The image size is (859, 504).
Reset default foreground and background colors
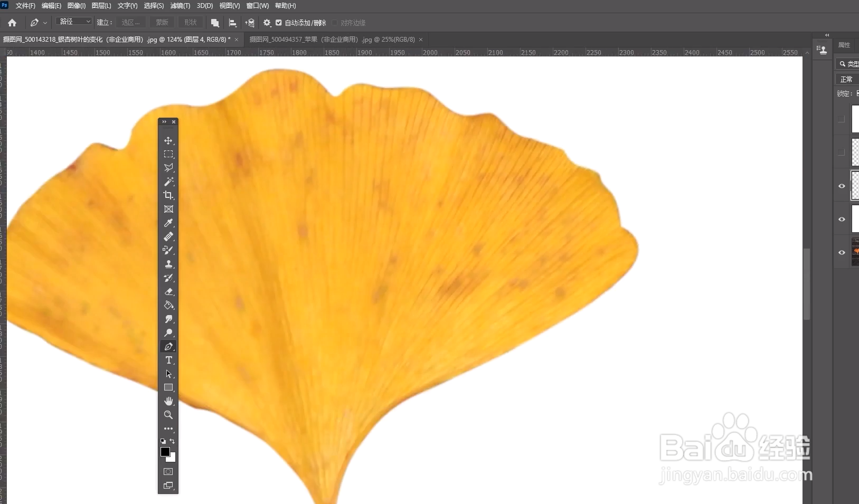pyautogui.click(x=163, y=441)
